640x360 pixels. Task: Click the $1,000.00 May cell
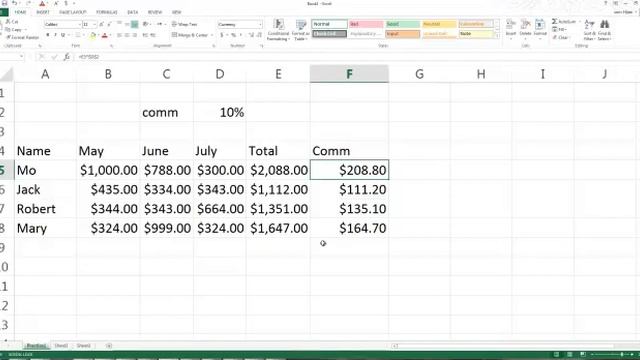point(108,170)
